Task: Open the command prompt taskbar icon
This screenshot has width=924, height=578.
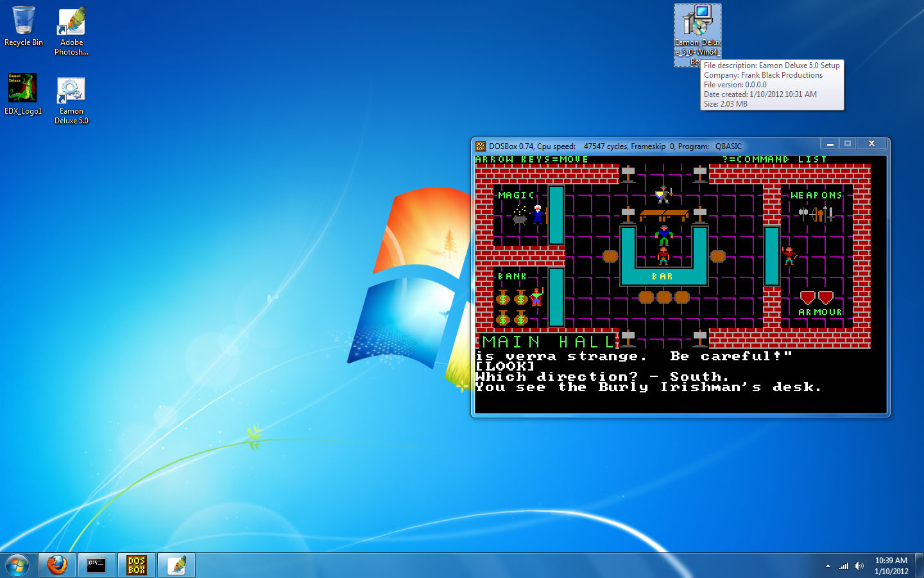Action: point(96,565)
